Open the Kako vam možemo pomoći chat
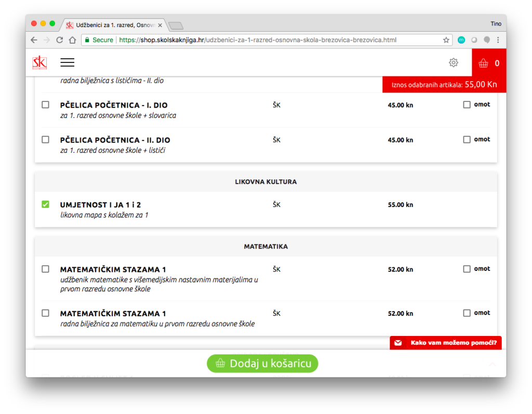 (446, 343)
